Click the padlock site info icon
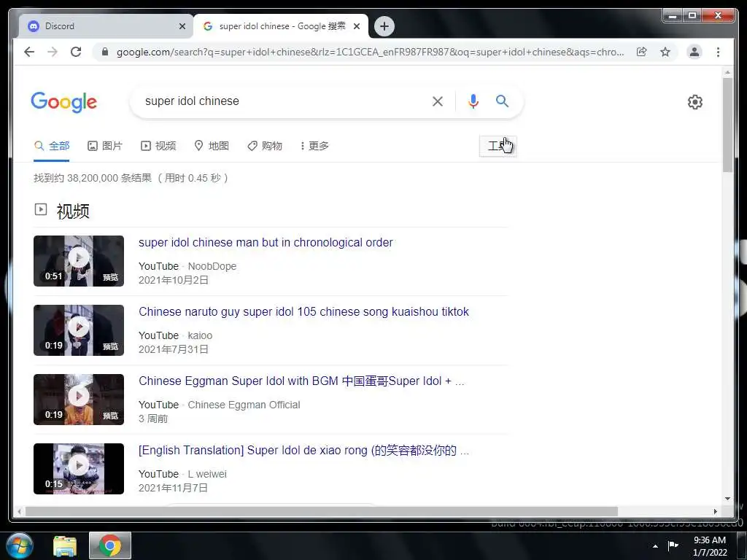Screen dimensions: 747x560 [105, 52]
